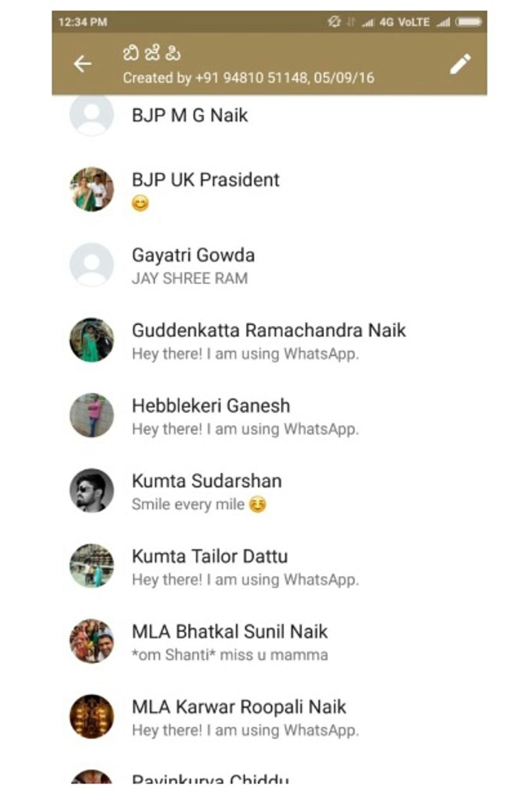Tap the back arrow in header
Viewport: 505px width, 812px height.
[83, 64]
